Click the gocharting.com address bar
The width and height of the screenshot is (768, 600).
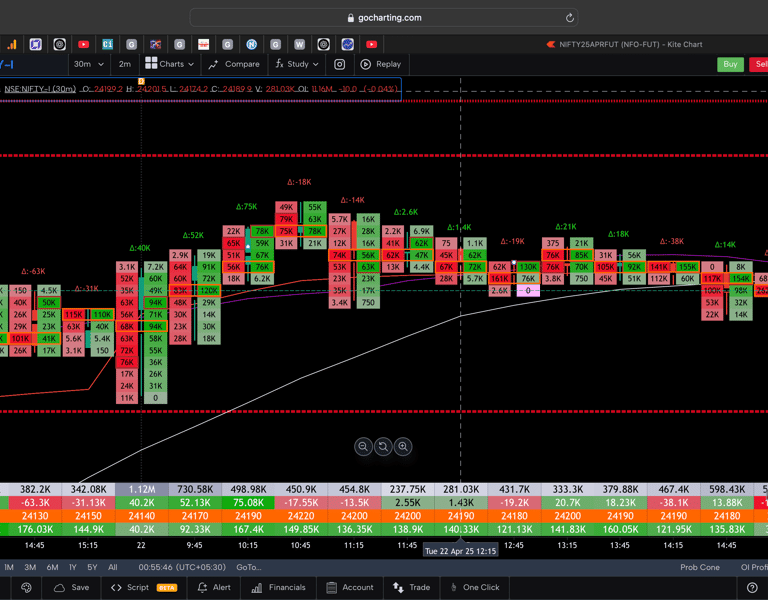(x=384, y=18)
